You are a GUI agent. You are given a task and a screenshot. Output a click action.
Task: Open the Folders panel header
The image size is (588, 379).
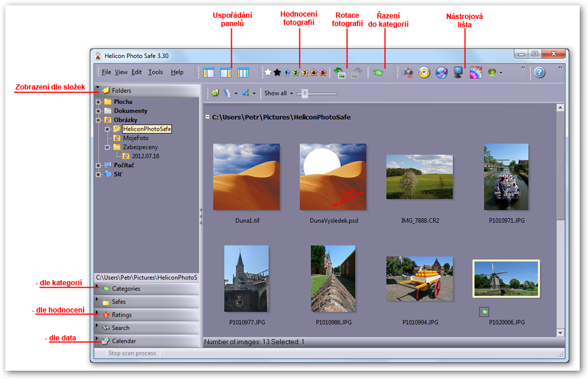147,90
